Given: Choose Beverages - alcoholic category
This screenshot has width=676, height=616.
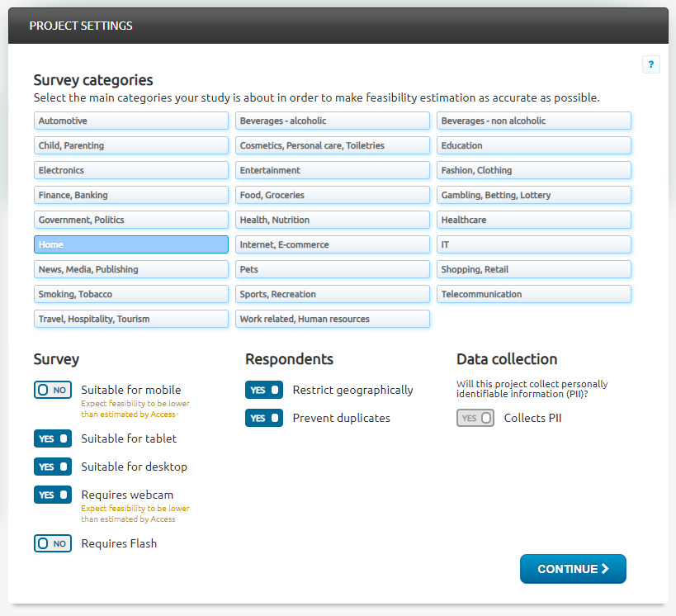Looking at the screenshot, I should pos(332,121).
